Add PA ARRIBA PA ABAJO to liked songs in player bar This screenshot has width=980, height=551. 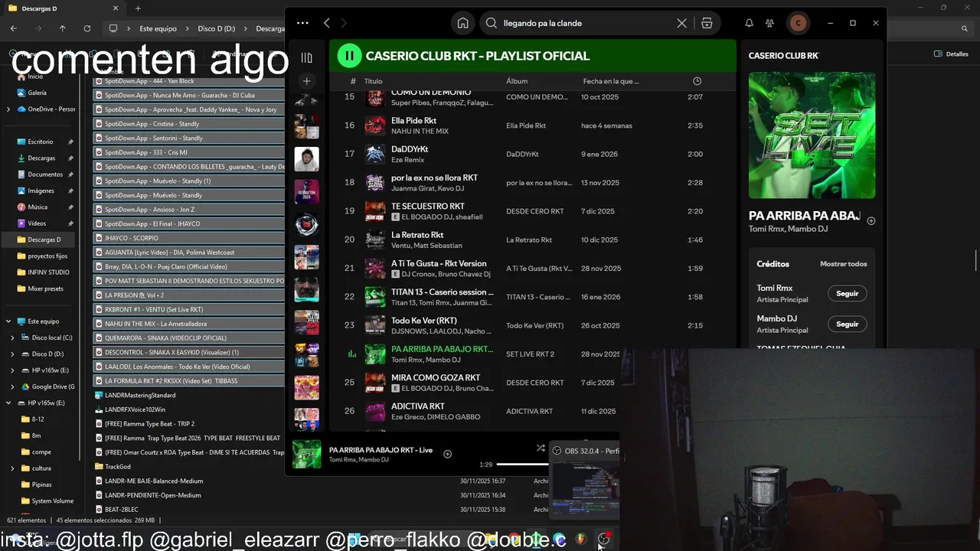click(447, 454)
